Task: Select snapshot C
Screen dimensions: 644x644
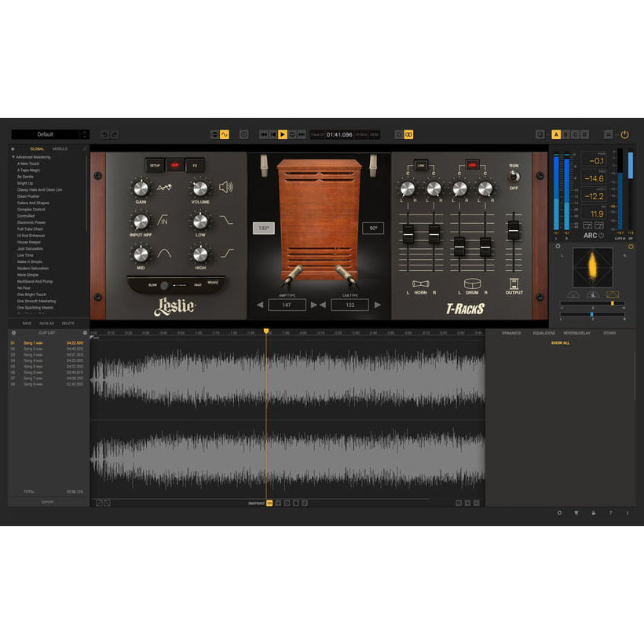Action: pos(575,134)
